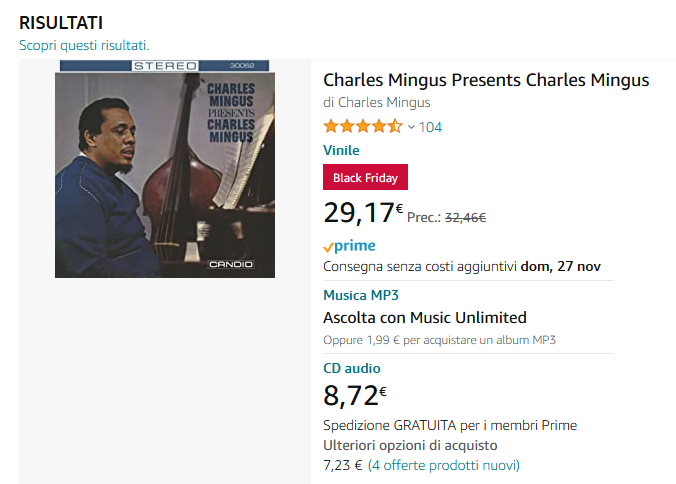
Task: Click the MP3 album purchase option text
Action: coord(439,340)
